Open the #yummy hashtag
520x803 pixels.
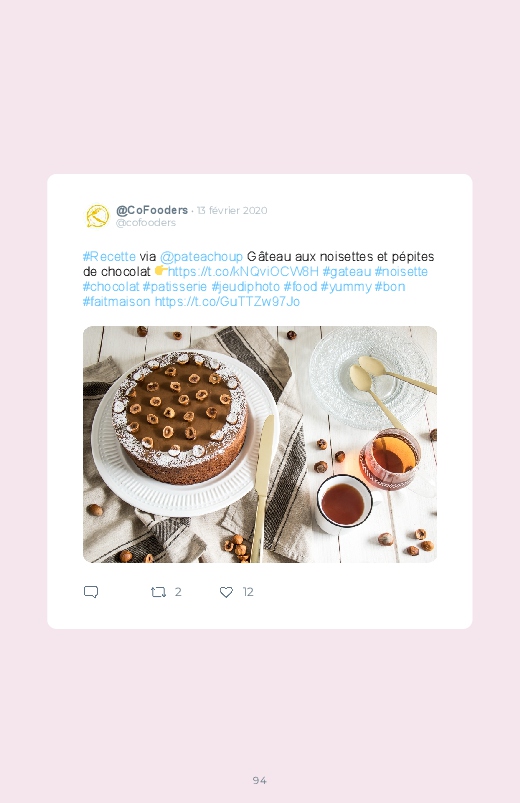point(346,286)
